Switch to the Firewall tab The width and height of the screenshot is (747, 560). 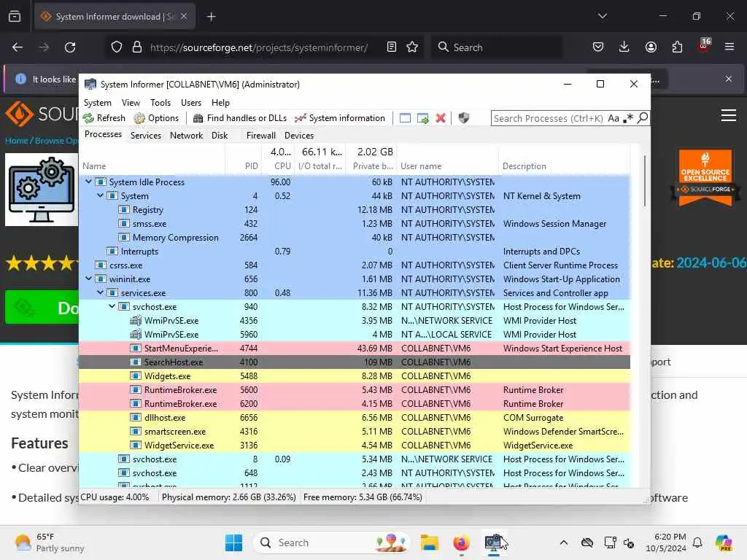point(260,136)
